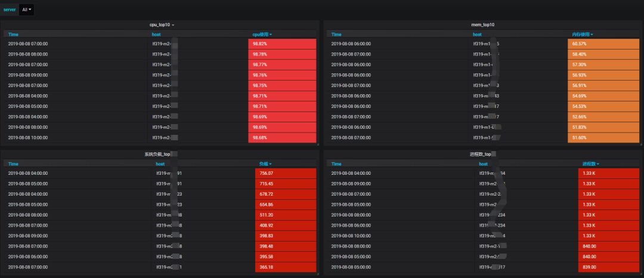Select the 58.40% memory usage cell
The height and width of the screenshot is (278, 644).
(x=603, y=54)
